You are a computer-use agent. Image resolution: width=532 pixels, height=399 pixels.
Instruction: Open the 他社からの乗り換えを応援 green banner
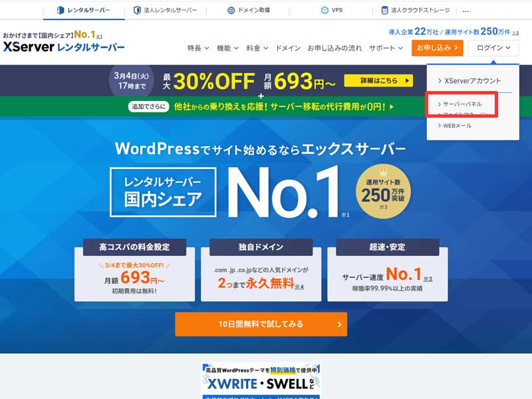pos(261,106)
